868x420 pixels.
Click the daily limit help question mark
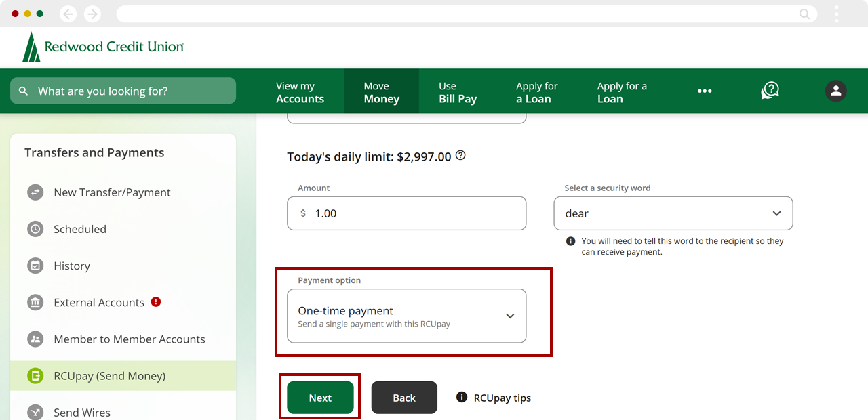pos(460,156)
